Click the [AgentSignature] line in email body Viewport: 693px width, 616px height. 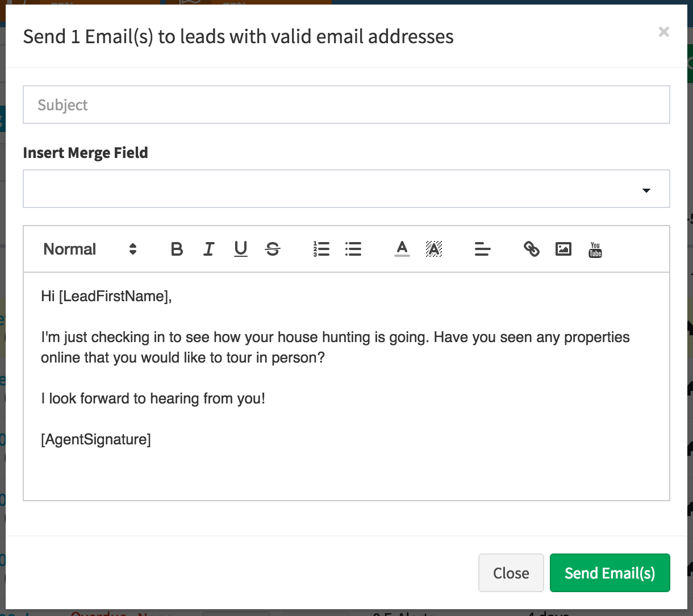coord(96,439)
